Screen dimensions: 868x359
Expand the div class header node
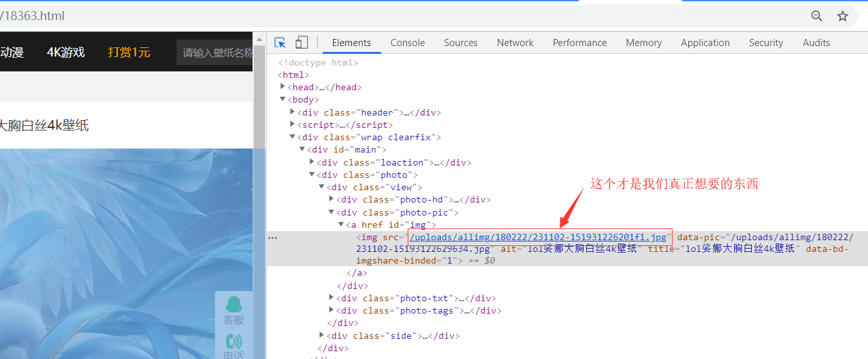[292, 112]
